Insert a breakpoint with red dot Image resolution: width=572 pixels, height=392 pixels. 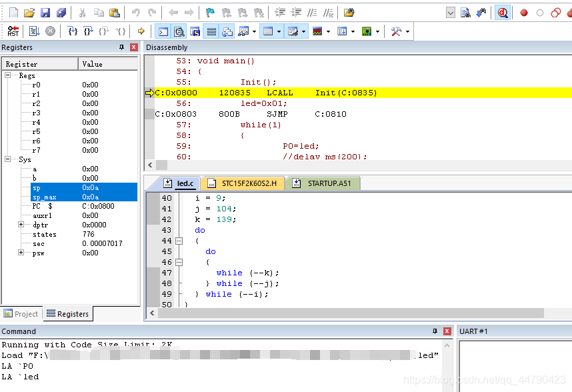524,13
